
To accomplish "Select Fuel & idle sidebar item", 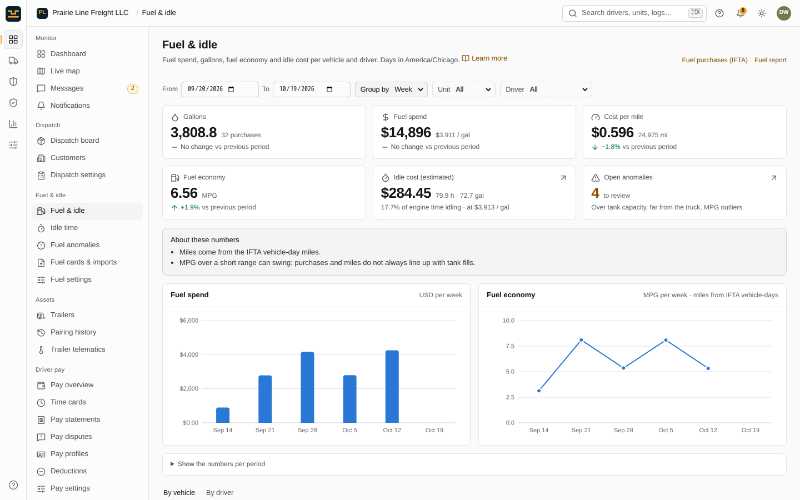I will pyautogui.click(x=88, y=211).
